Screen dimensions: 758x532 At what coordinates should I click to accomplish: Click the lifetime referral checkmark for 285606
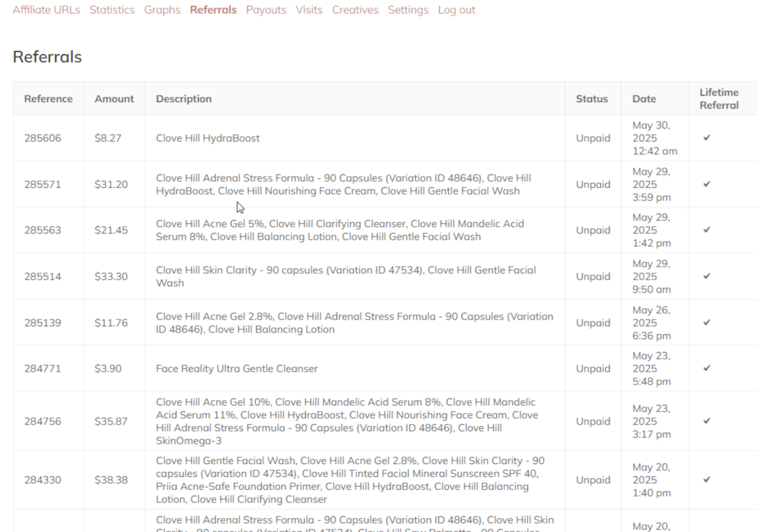click(707, 137)
